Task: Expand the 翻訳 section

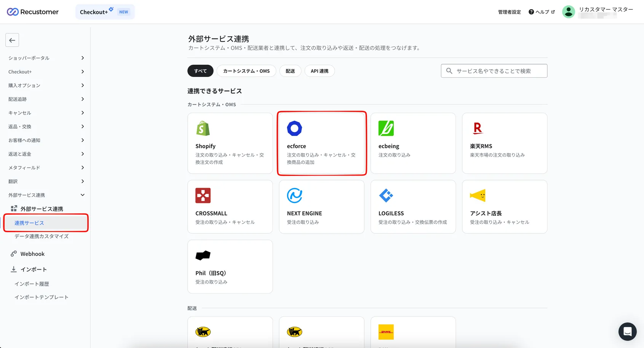Action: tap(46, 181)
